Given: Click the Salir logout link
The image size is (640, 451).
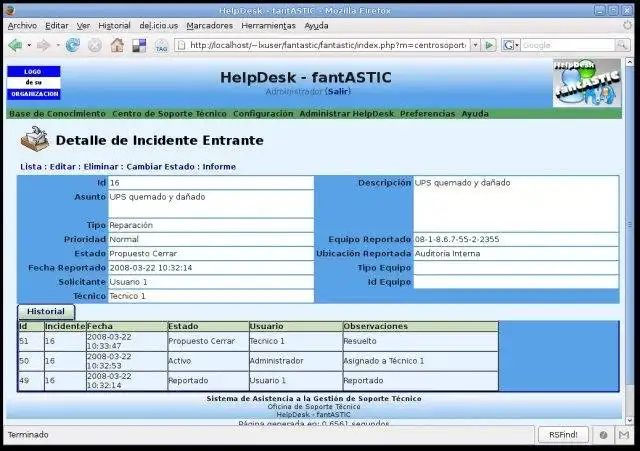Looking at the screenshot, I should [x=338, y=91].
